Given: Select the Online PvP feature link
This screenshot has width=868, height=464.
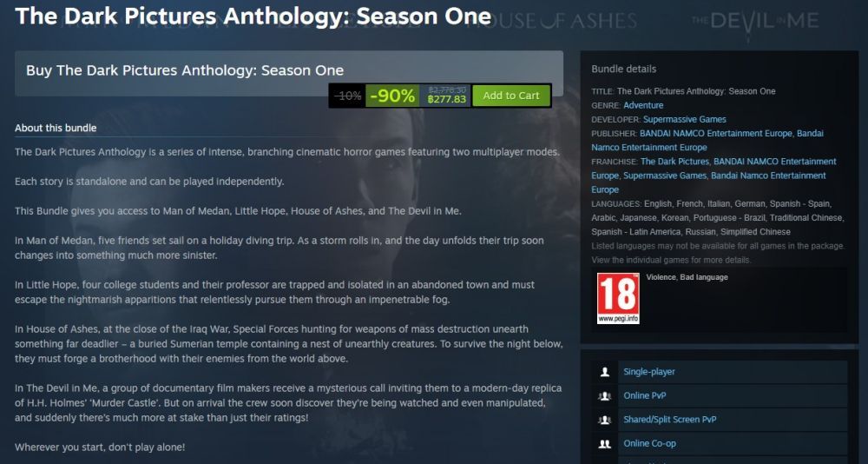Looking at the screenshot, I should pyautogui.click(x=644, y=396).
